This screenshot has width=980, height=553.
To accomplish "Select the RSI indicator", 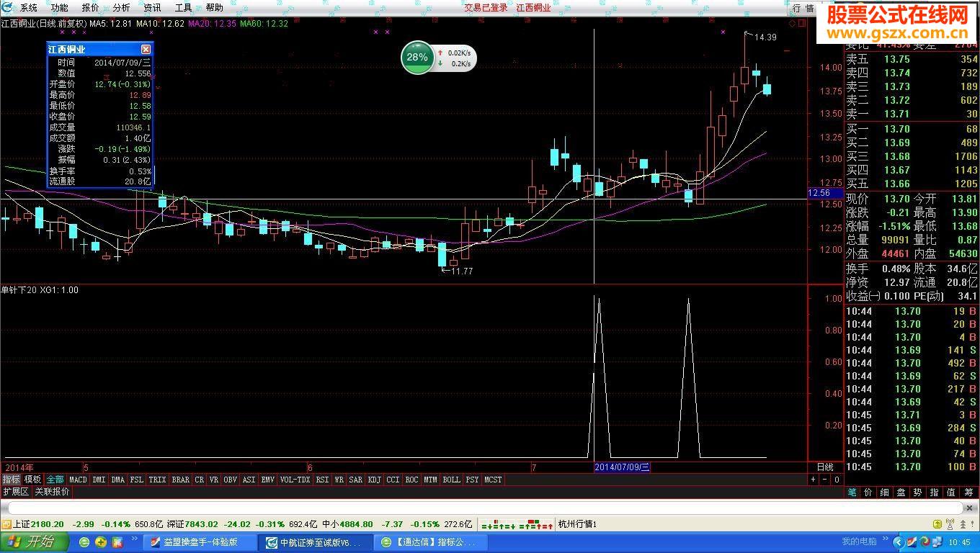I will 322,479.
